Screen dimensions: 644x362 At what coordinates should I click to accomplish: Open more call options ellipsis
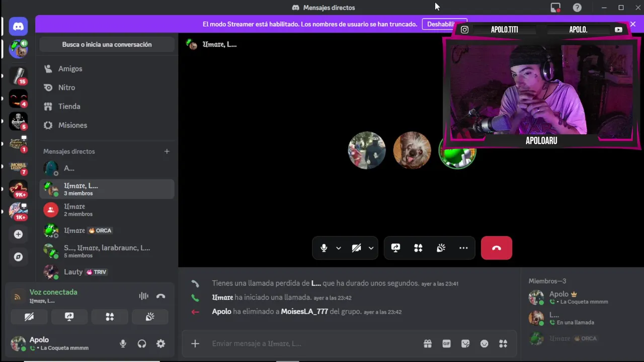(x=463, y=248)
